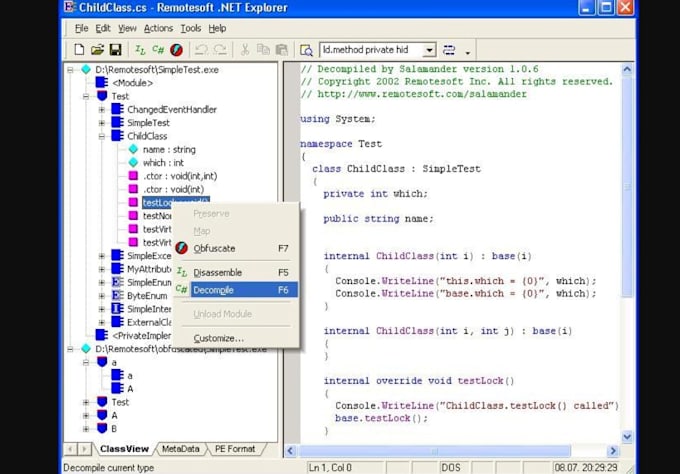The image size is (680, 474).
Task: Select the ExternalCla class tree item
Action: (149, 322)
